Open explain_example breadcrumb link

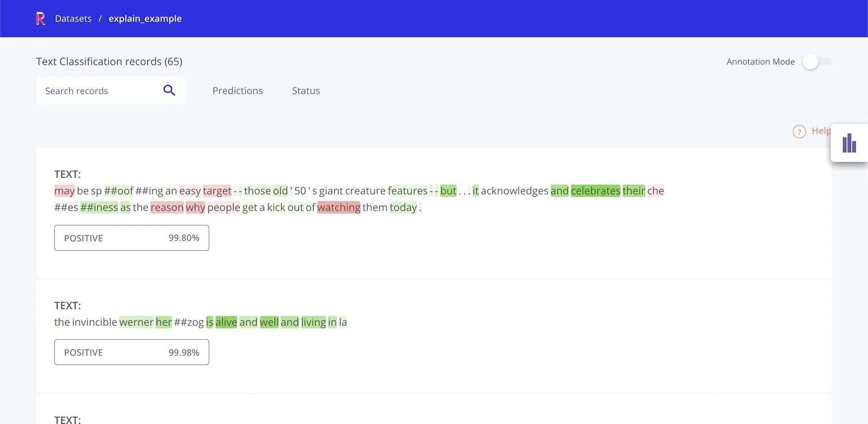[x=145, y=19]
